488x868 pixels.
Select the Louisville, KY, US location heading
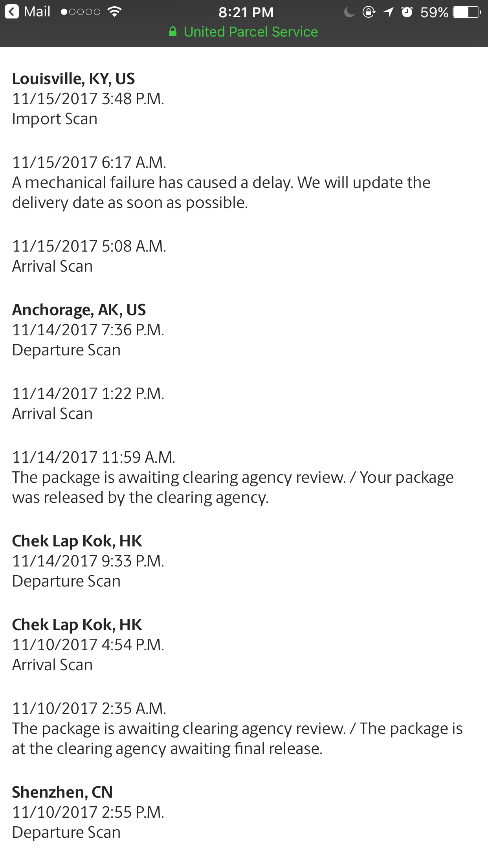point(73,79)
